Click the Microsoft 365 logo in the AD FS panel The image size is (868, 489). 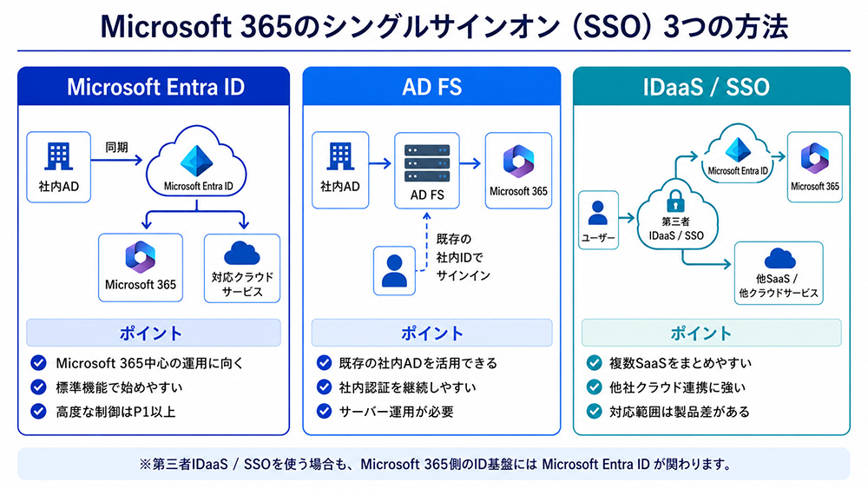coord(519,162)
